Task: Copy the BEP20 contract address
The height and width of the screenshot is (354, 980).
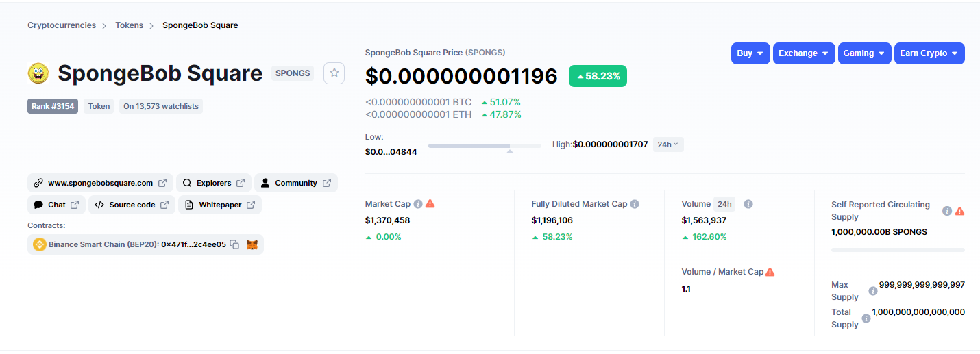Action: point(234,244)
